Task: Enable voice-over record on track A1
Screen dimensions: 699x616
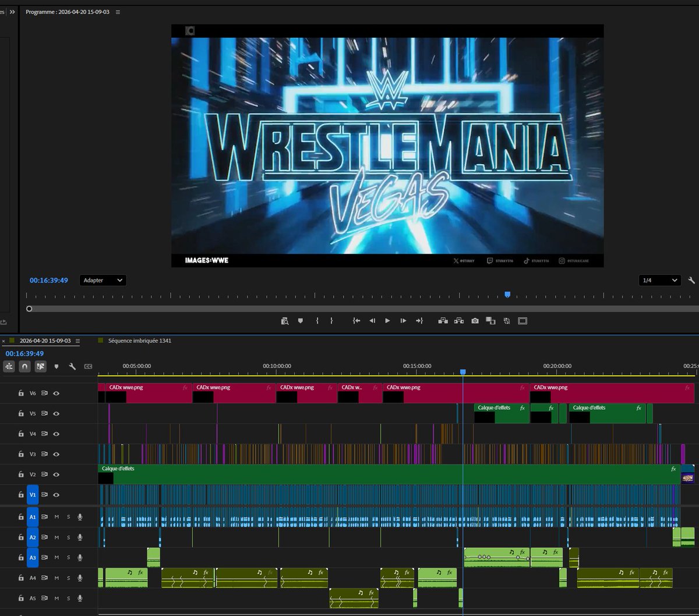Action: (x=80, y=517)
